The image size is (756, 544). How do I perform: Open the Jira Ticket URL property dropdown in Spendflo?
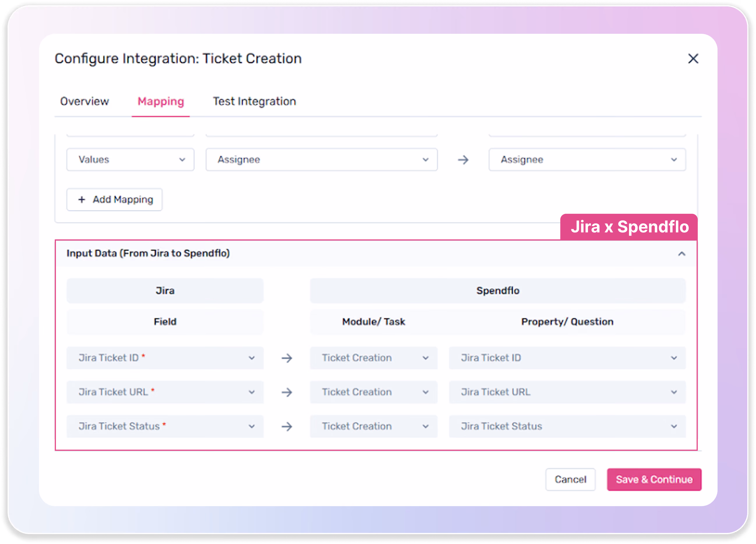[x=567, y=392]
